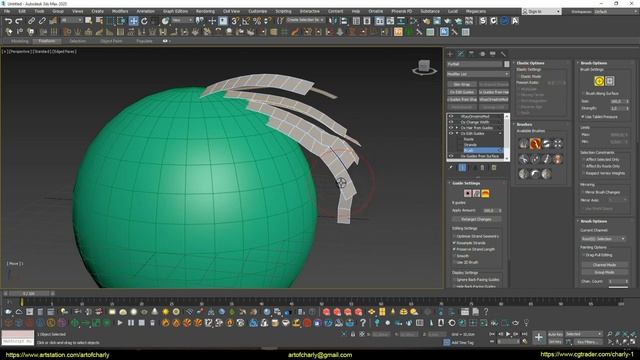Click the Ox Edit Guides shortcut button
The height and width of the screenshot is (360, 640).
pyautogui.click(x=462, y=92)
